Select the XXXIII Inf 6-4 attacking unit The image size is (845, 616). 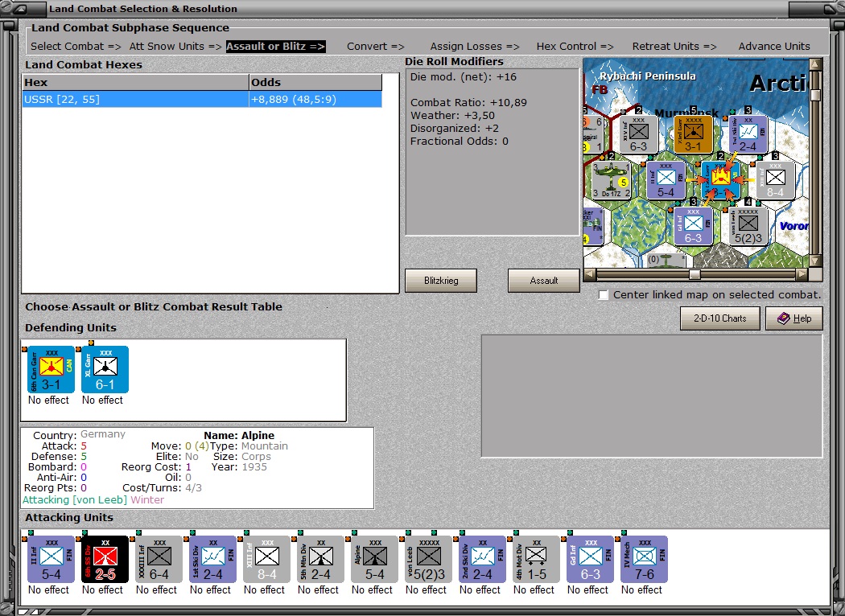(x=159, y=559)
